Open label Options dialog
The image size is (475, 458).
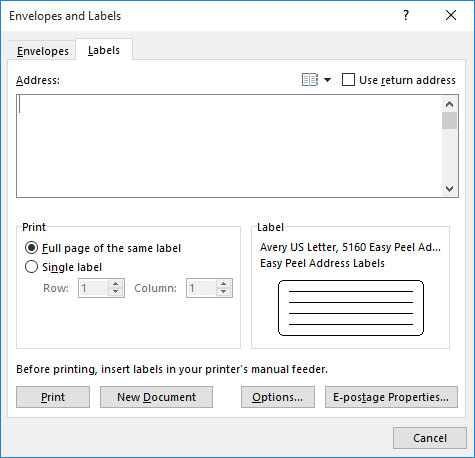click(278, 397)
